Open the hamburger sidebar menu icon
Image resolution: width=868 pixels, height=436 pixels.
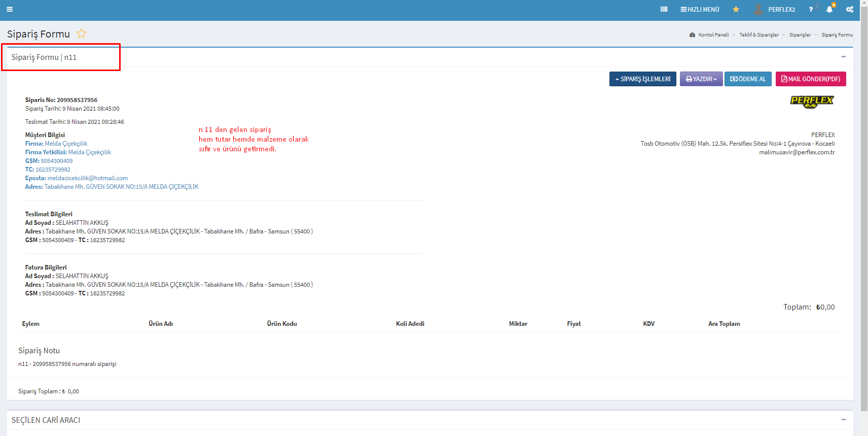coord(10,9)
